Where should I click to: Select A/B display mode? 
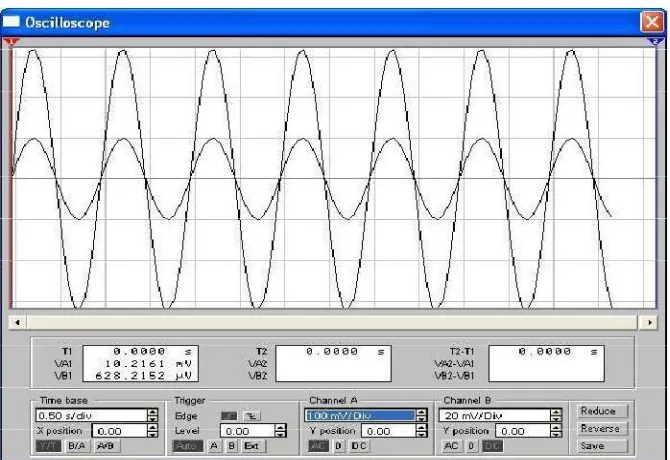click(x=106, y=446)
